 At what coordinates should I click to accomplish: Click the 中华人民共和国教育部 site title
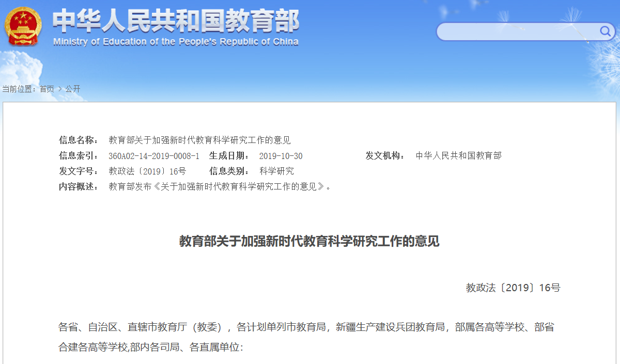click(176, 21)
